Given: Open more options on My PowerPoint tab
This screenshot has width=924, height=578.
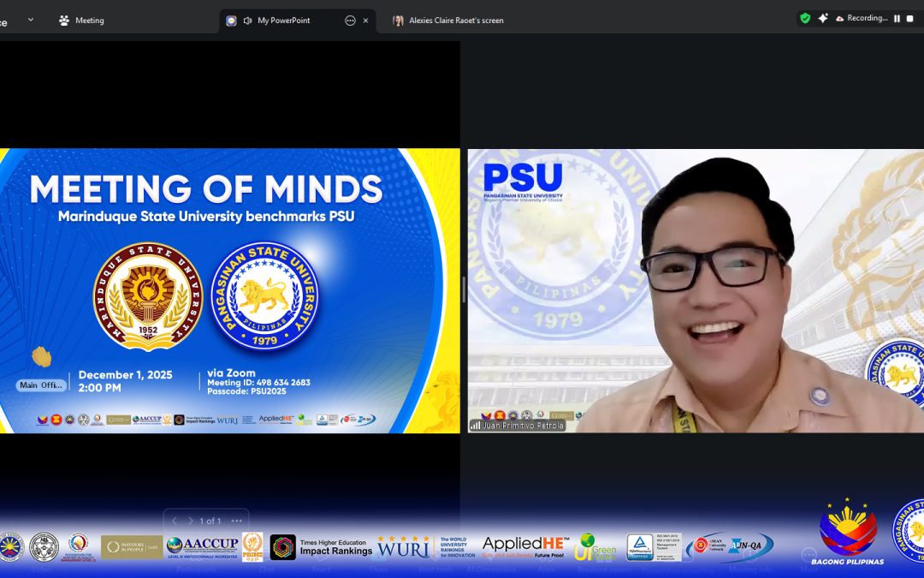Looking at the screenshot, I should pos(350,21).
